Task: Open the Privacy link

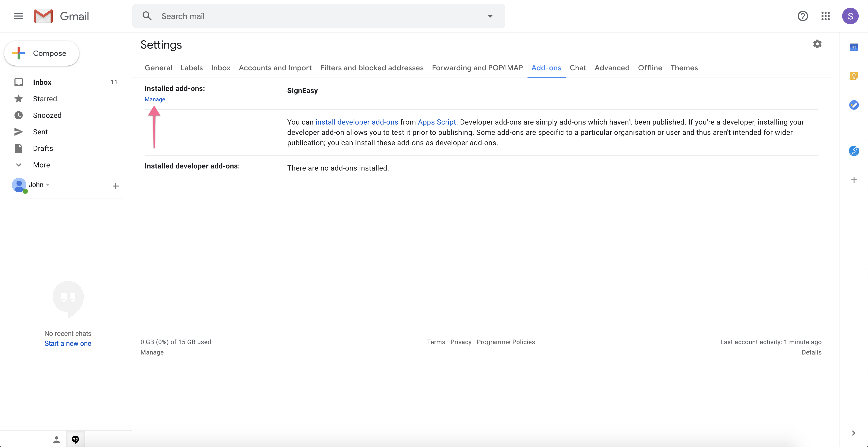Action: point(461,342)
